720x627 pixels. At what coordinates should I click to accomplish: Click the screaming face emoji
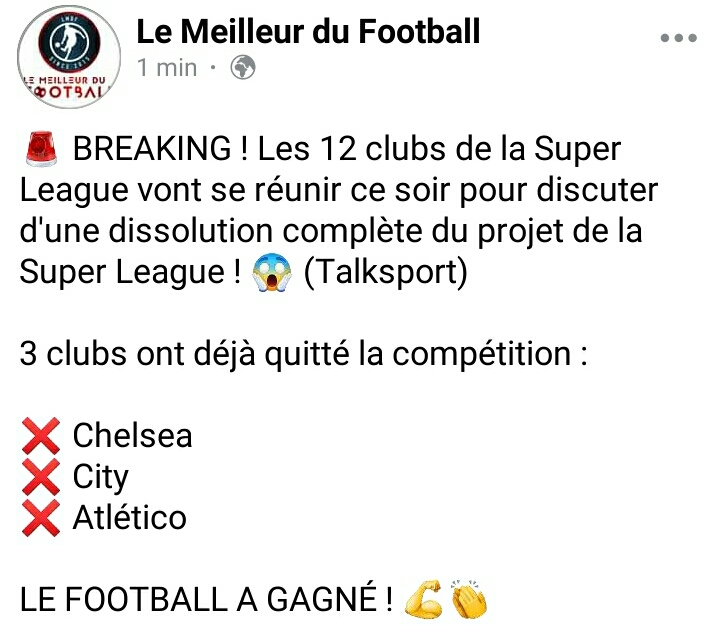click(x=267, y=273)
